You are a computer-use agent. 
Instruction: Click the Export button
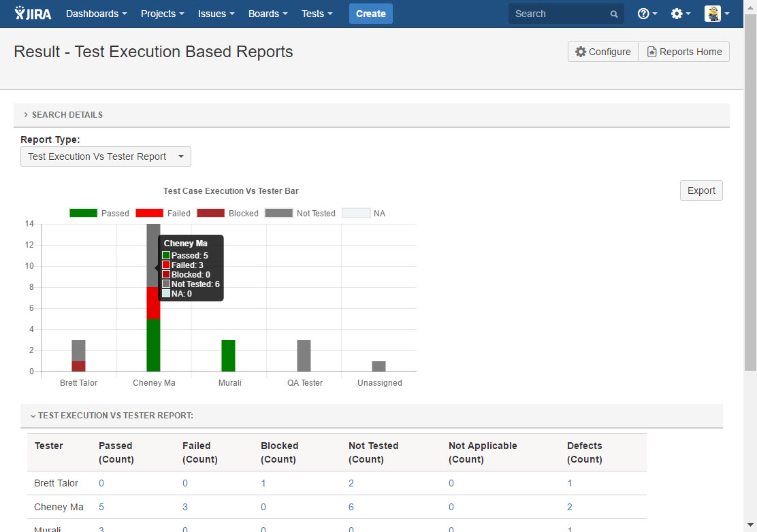700,190
